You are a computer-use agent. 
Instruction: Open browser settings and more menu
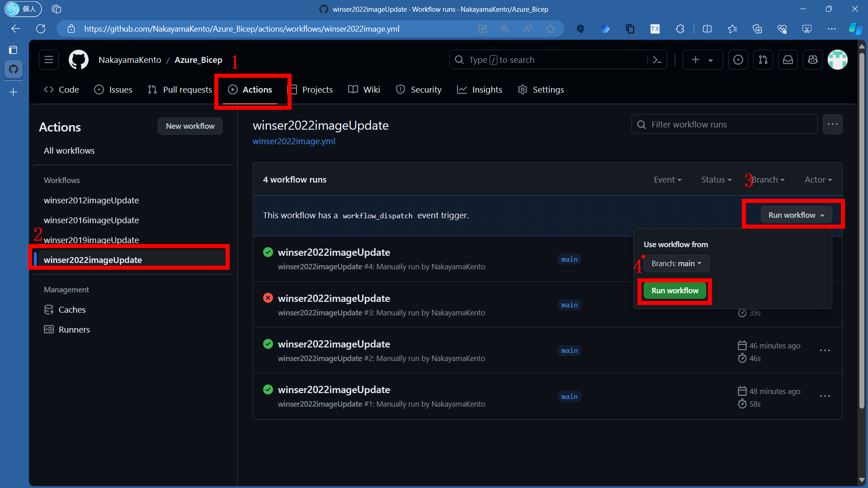tap(832, 29)
